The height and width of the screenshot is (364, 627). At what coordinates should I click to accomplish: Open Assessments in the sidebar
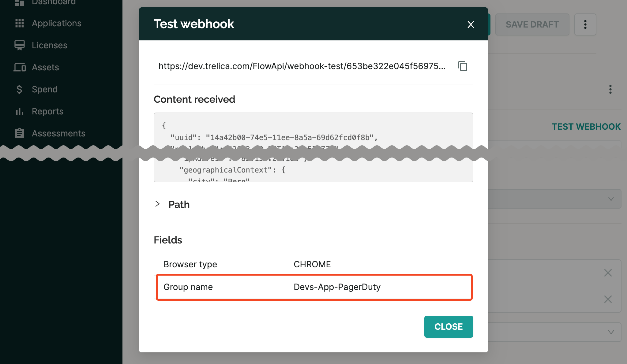click(x=58, y=133)
